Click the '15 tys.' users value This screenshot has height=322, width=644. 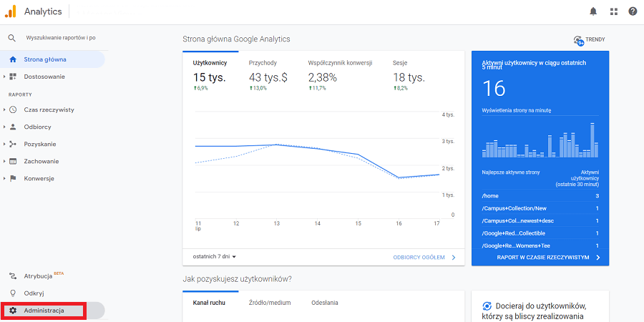[210, 77]
